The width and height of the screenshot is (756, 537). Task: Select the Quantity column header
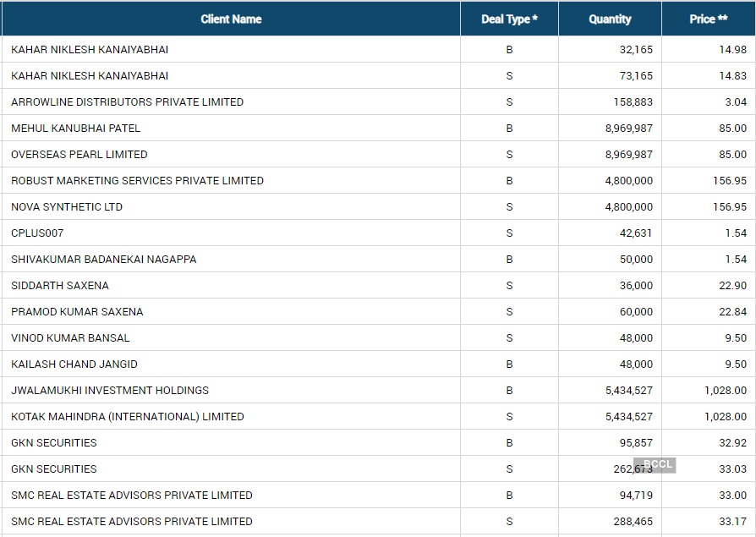(x=610, y=19)
